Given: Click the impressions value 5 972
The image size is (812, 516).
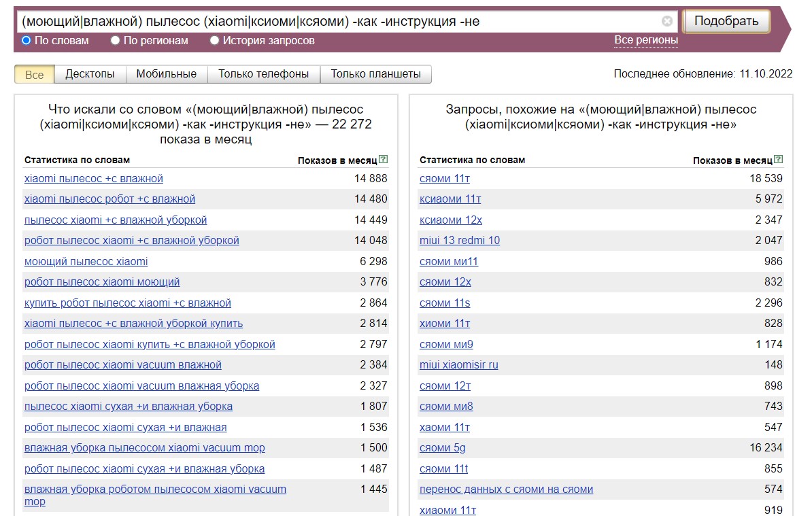Looking at the screenshot, I should pyautogui.click(x=769, y=199).
